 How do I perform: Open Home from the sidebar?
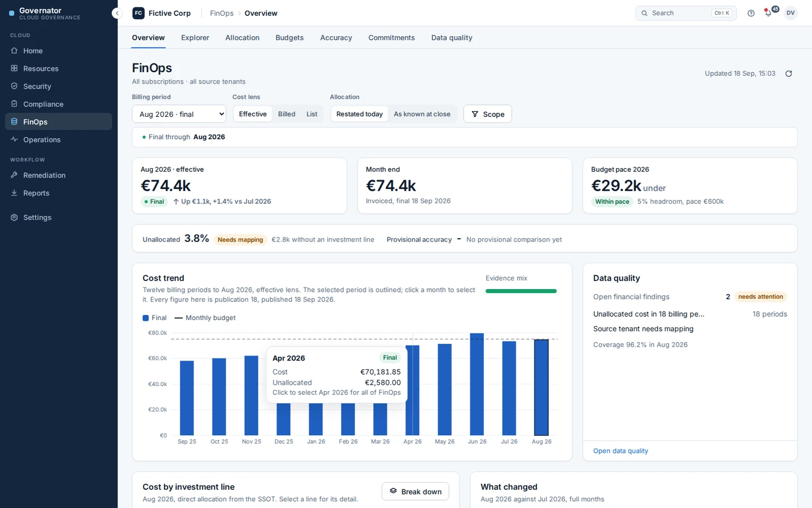tap(59, 51)
